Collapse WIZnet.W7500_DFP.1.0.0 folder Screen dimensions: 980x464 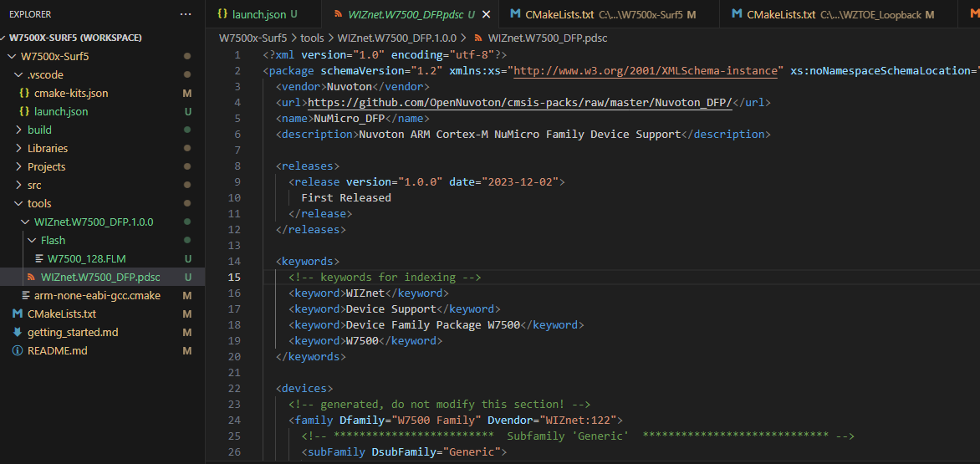tap(25, 222)
